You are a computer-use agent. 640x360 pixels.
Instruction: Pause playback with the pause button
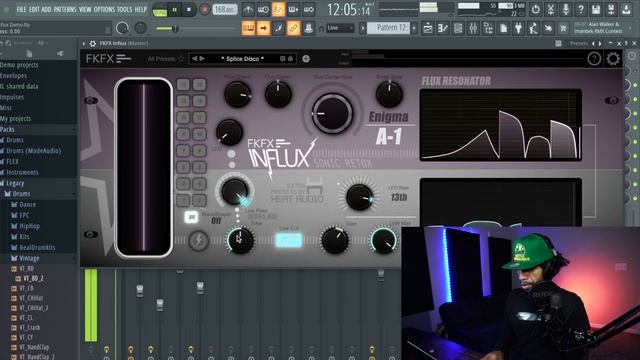coord(175,9)
